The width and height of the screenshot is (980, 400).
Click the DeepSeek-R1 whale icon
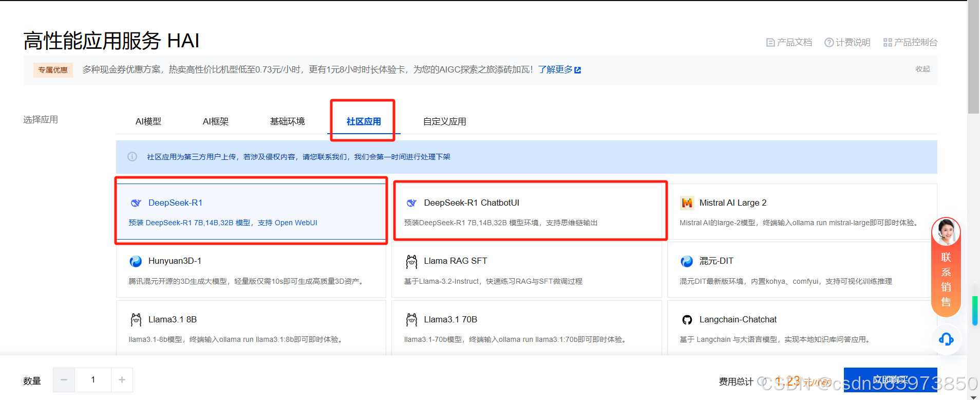(136, 203)
